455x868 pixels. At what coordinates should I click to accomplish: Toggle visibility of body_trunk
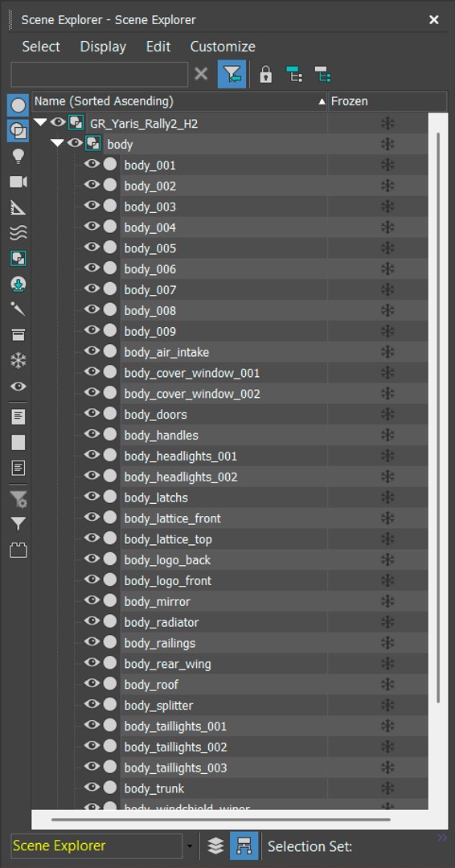92,787
